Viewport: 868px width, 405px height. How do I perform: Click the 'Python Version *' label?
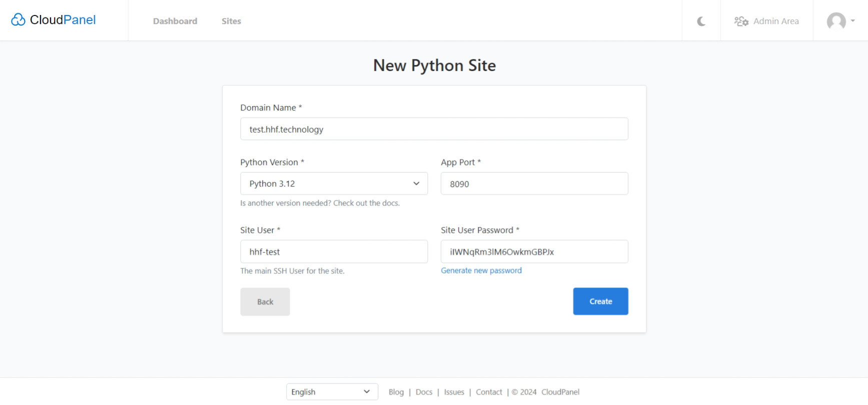point(272,162)
